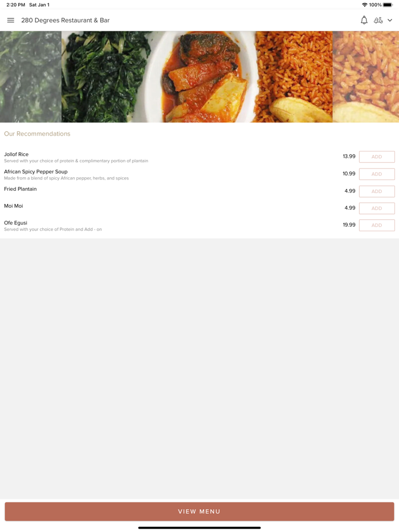Tap the spinach greens banner photo

point(105,77)
